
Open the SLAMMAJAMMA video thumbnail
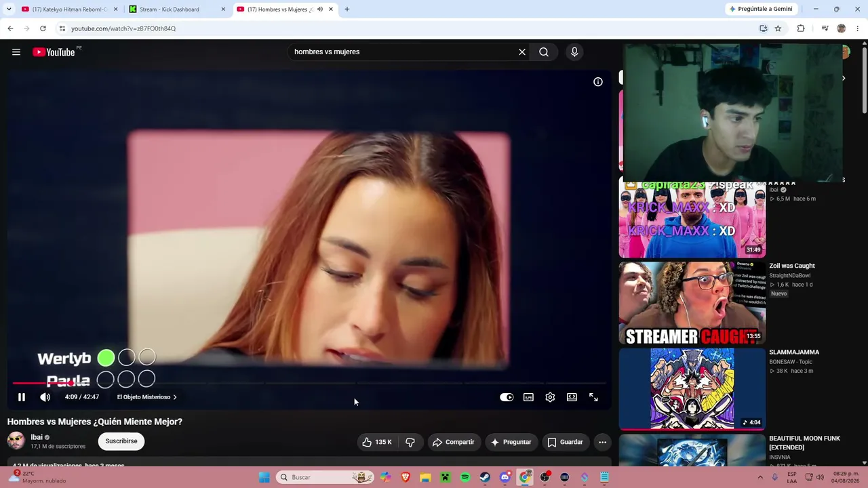click(692, 390)
